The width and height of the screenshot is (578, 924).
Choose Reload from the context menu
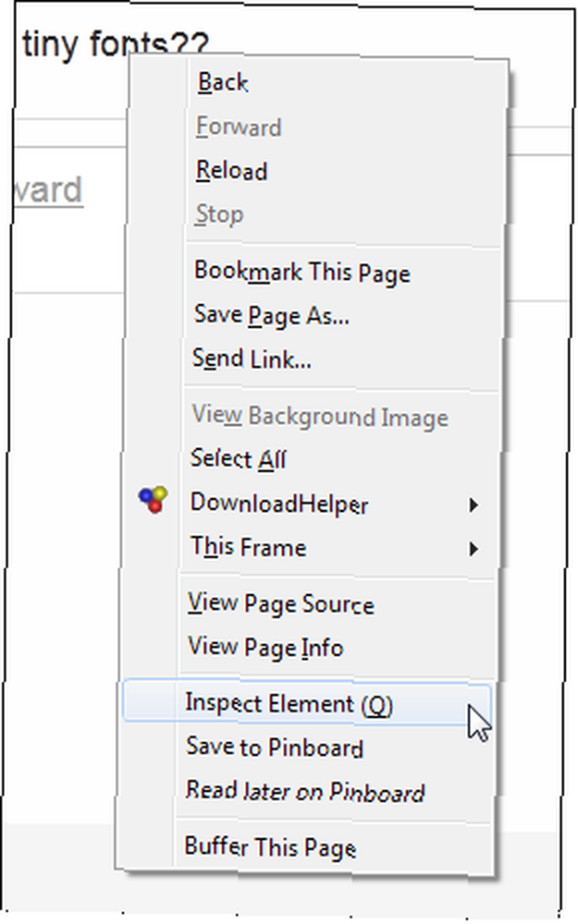(x=232, y=171)
